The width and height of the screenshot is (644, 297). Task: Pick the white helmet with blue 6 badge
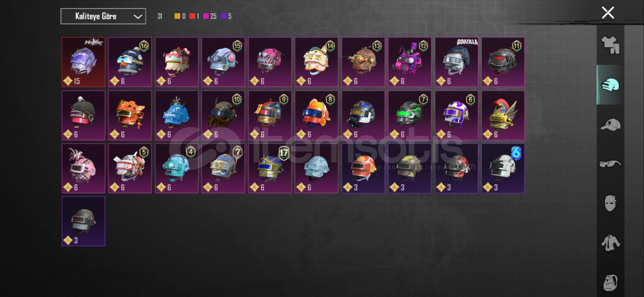(x=503, y=168)
